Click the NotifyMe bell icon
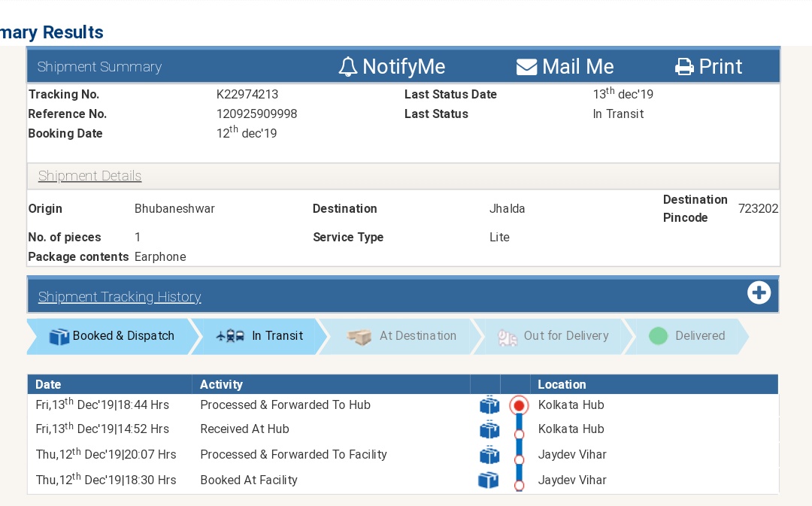 (348, 67)
